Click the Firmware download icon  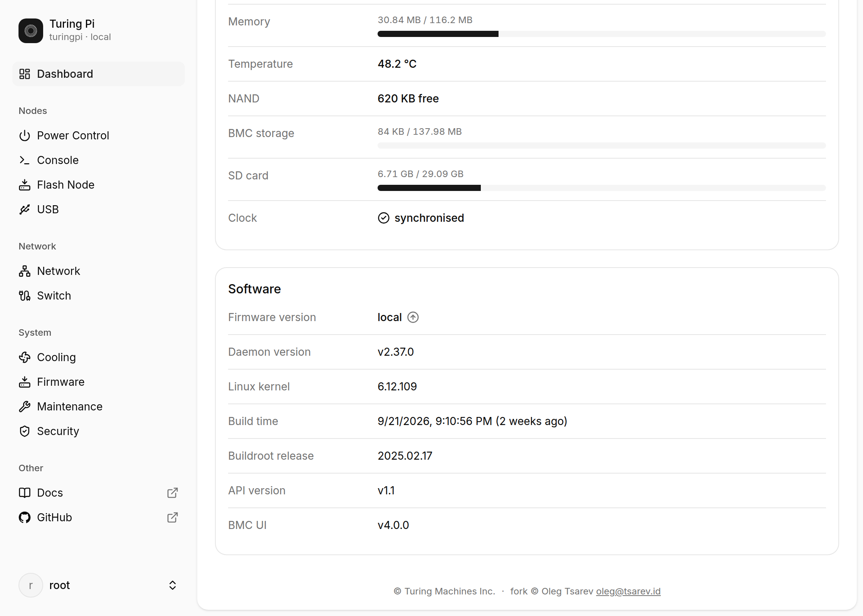(25, 382)
